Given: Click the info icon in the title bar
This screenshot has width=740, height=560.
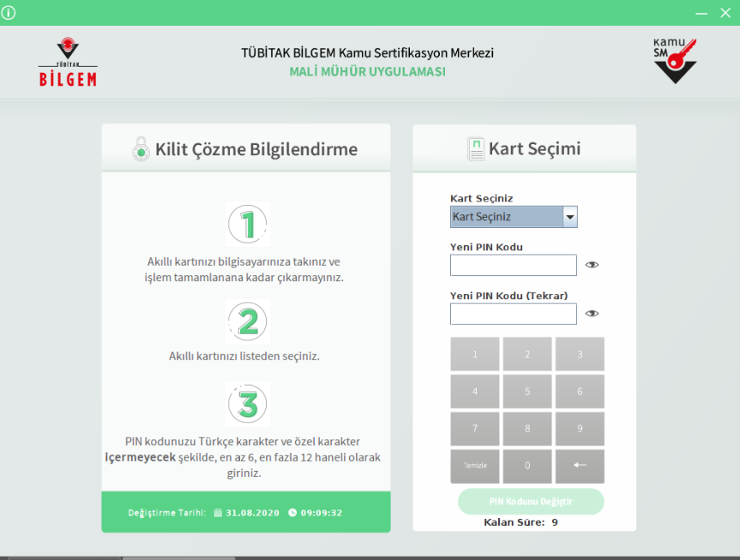Looking at the screenshot, I should coord(9,12).
